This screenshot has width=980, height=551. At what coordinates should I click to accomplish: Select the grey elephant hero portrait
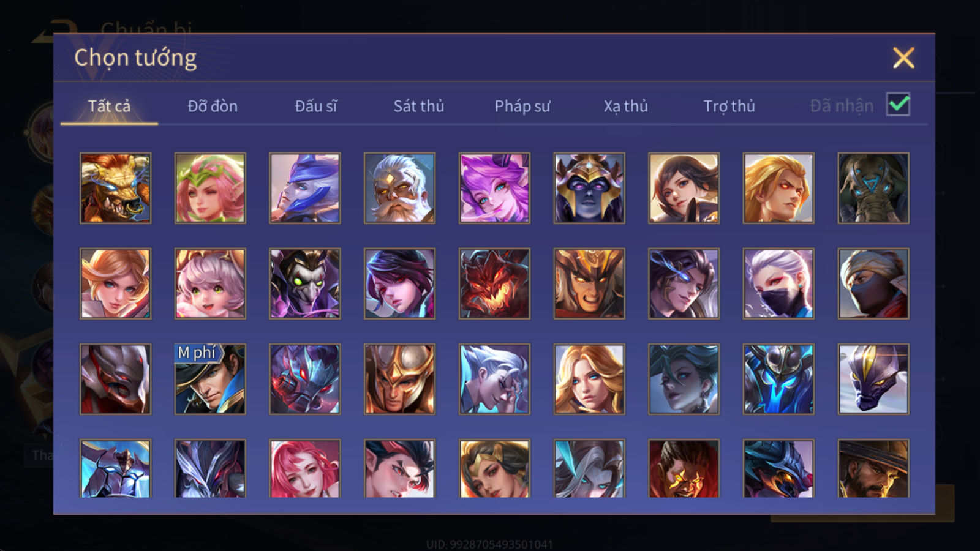click(x=873, y=188)
